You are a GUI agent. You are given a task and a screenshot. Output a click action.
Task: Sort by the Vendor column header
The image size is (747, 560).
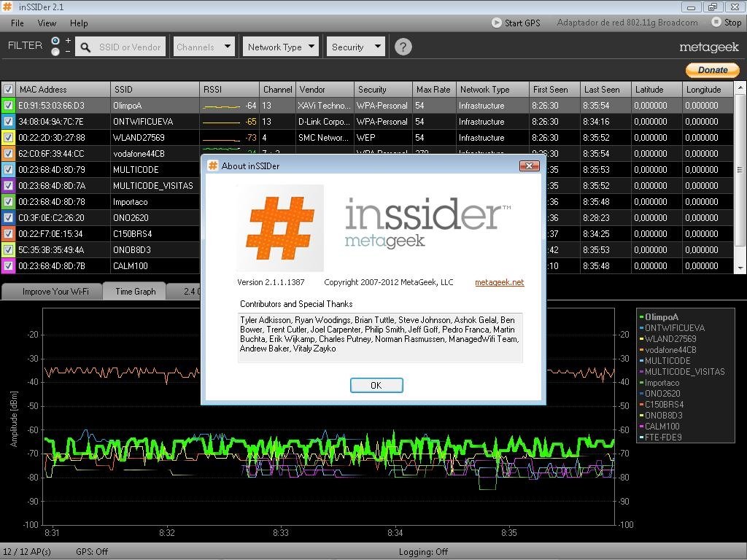[325, 90]
